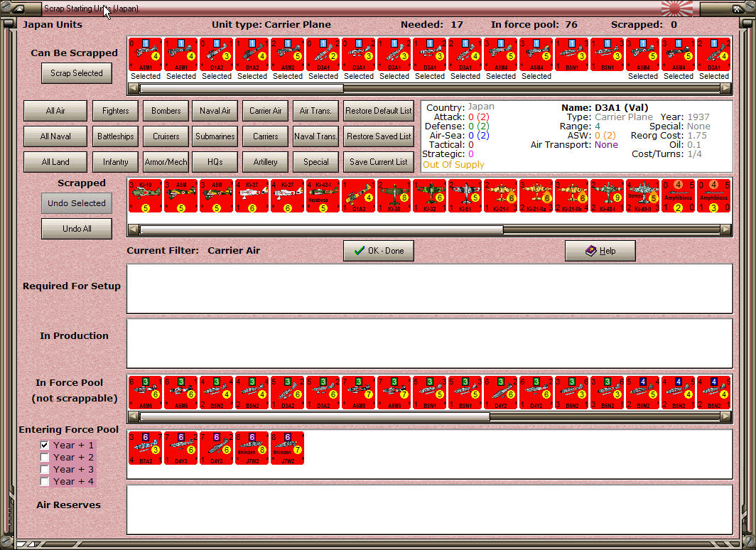
Task: Click the In Force Pool scrollbar thumb
Action: (314, 417)
